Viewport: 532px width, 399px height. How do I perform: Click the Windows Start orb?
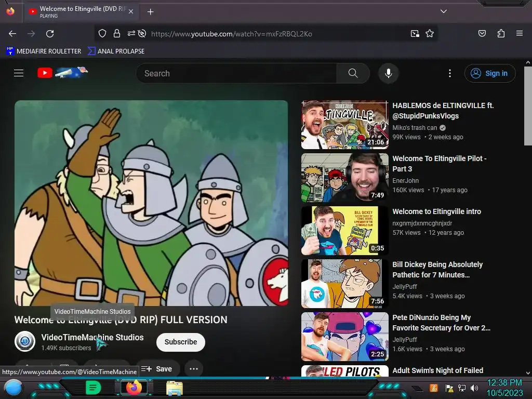[x=14, y=389]
